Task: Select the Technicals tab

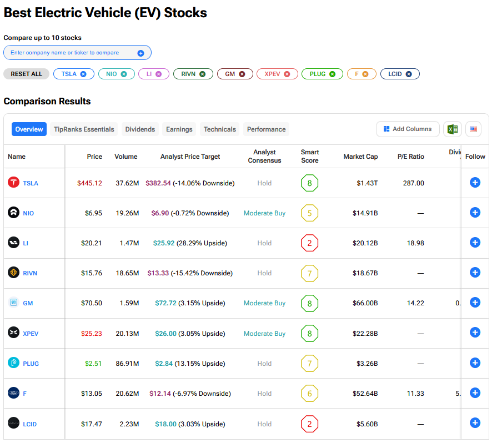Action: coord(219,129)
